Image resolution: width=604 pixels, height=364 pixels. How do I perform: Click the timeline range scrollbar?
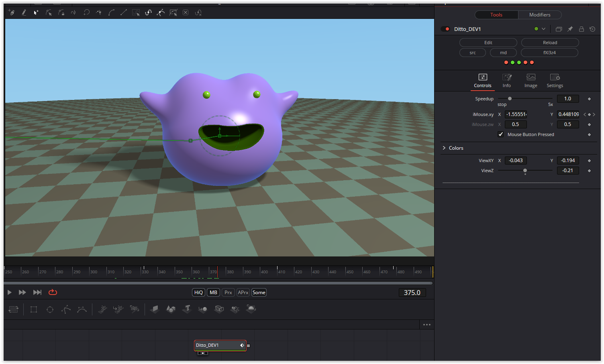tap(218, 283)
